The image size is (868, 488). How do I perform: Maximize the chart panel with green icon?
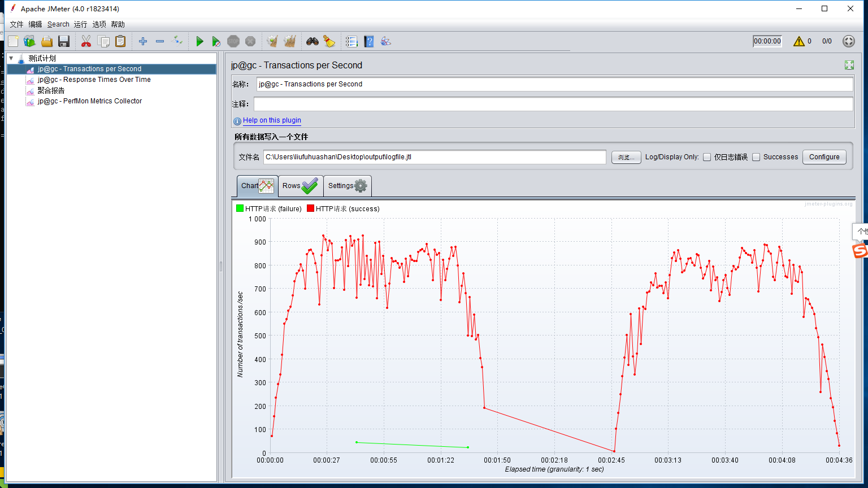pos(849,65)
